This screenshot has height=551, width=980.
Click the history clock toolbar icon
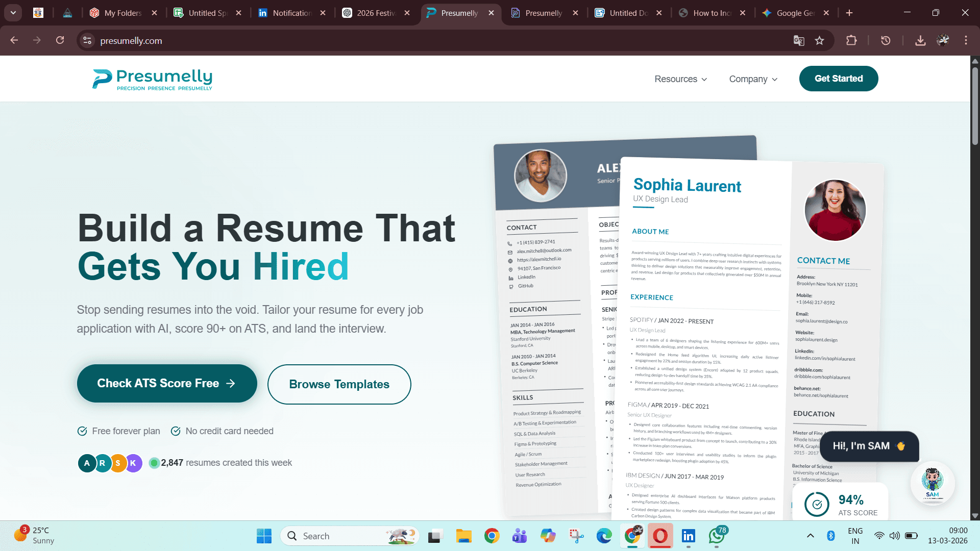click(x=886, y=40)
